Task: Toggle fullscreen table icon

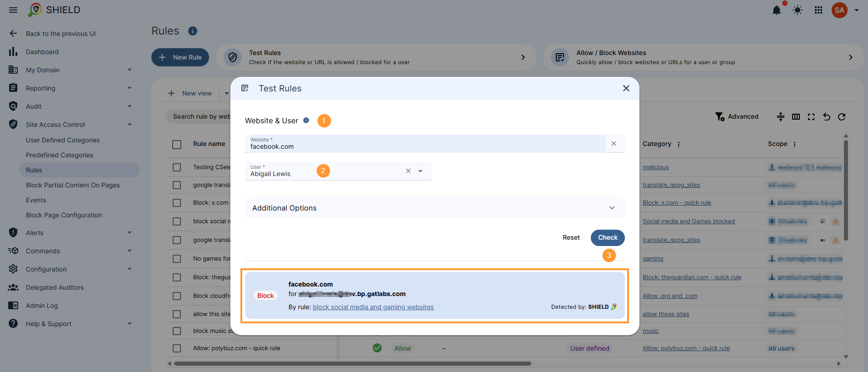Action: point(811,117)
